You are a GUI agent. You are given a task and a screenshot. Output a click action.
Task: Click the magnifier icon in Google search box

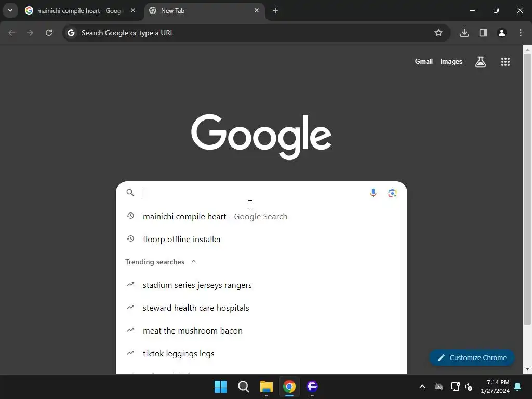tap(130, 193)
